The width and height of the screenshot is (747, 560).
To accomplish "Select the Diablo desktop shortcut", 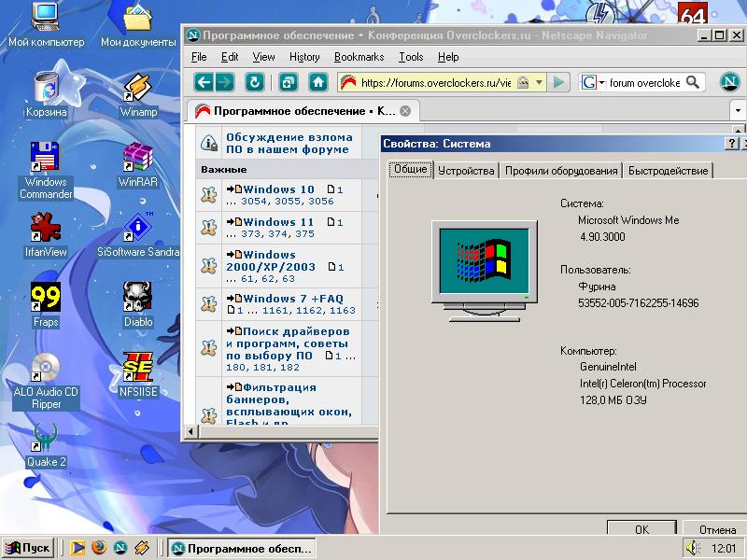I will point(138,304).
